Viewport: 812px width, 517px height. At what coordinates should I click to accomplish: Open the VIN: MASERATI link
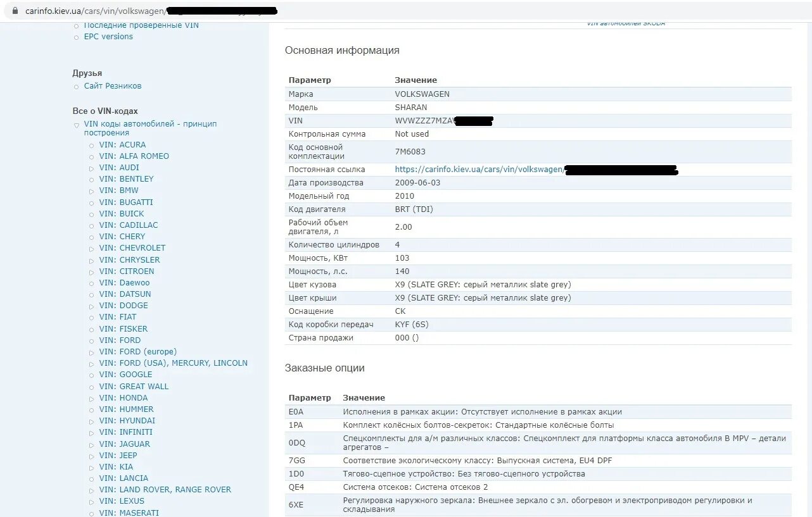point(129,513)
